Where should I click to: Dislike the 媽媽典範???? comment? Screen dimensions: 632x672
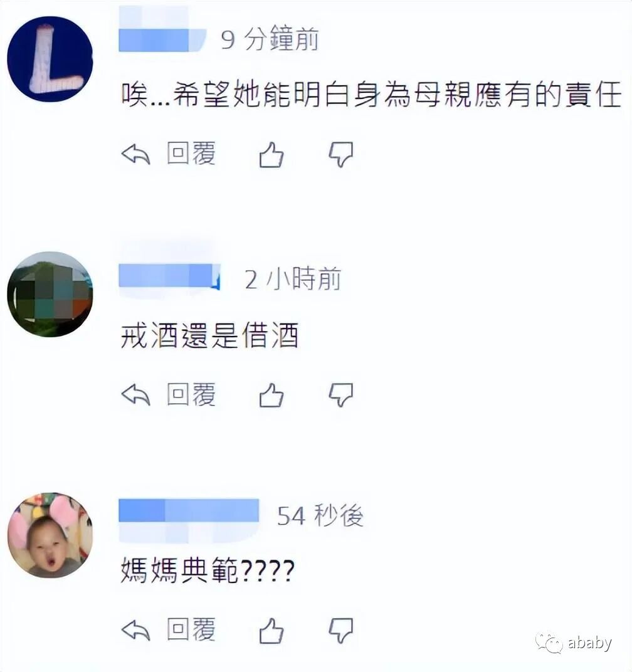341,631
